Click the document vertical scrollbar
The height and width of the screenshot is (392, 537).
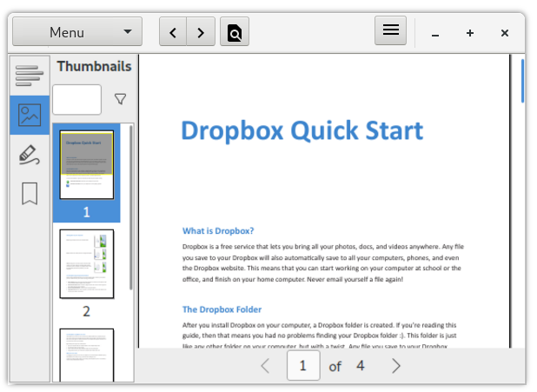(x=522, y=81)
